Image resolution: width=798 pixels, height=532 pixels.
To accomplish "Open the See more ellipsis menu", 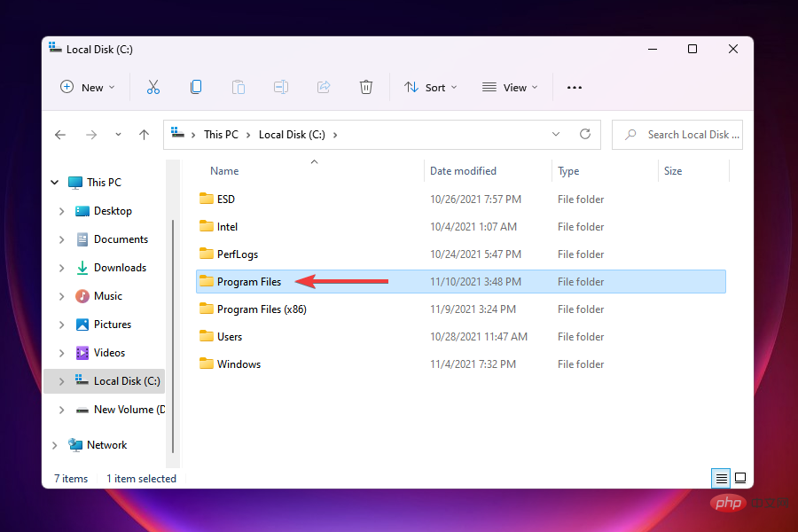I will tap(574, 87).
